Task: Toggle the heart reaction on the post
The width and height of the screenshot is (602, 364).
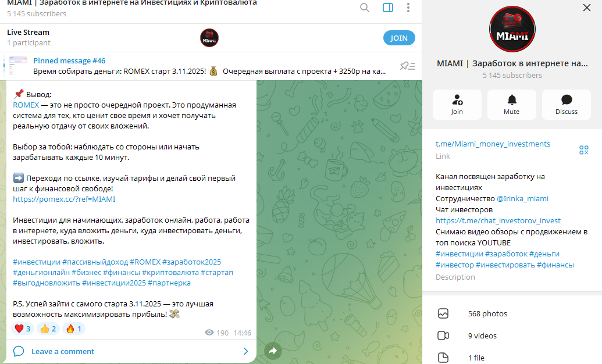Action: [23, 328]
